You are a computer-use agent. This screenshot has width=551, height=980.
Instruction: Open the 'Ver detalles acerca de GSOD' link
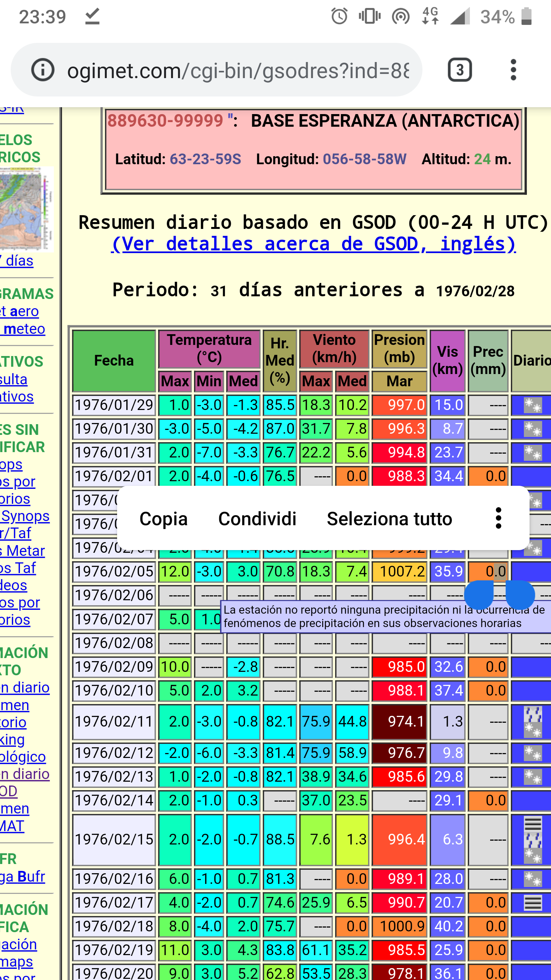click(x=313, y=244)
